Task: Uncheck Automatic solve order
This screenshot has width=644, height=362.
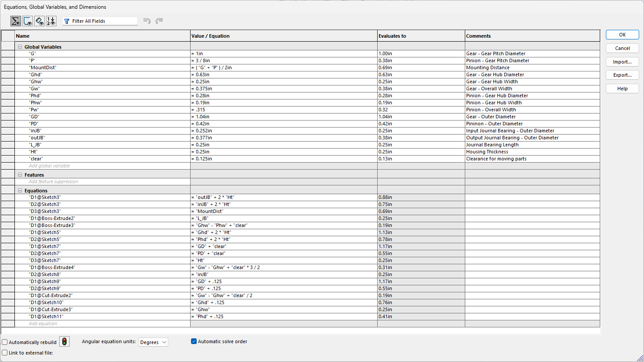Action: [x=194, y=341]
